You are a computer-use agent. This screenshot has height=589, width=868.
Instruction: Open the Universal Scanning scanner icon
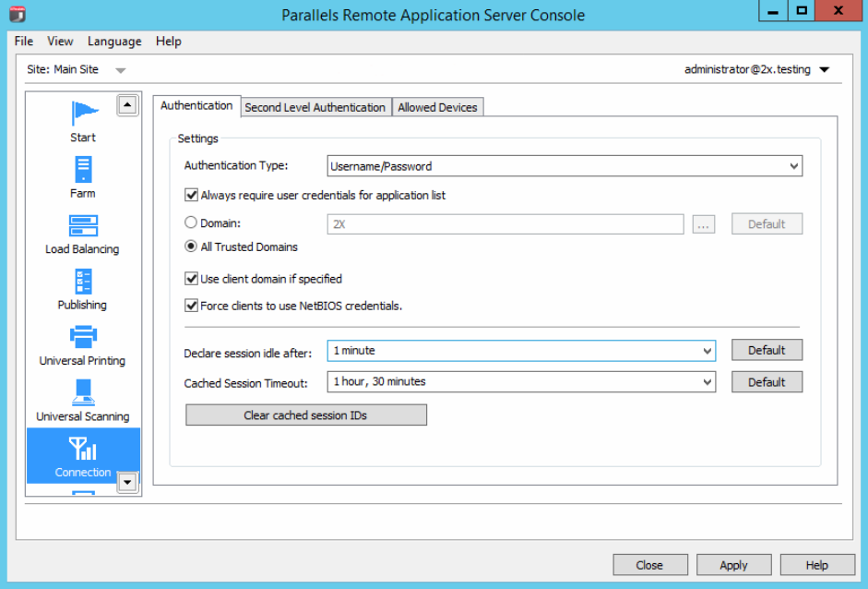[83, 392]
